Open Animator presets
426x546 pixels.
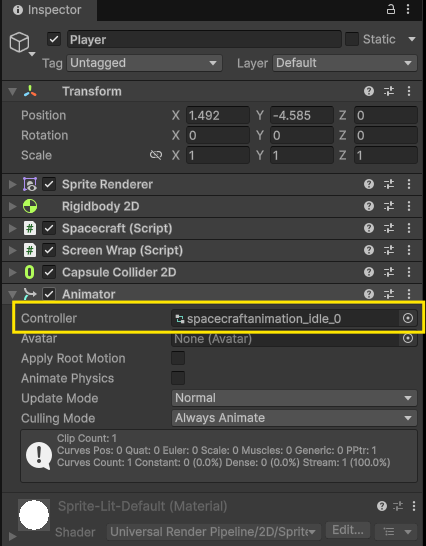click(389, 294)
